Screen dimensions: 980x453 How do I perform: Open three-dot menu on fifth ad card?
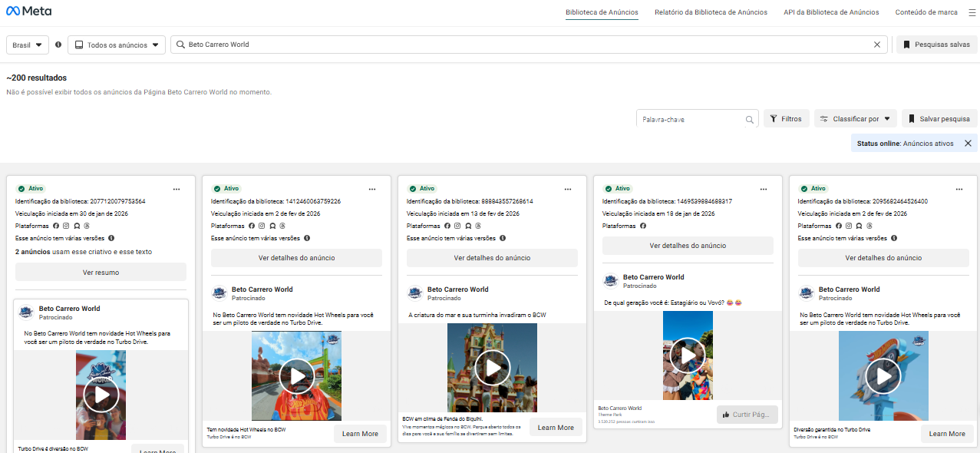click(959, 189)
